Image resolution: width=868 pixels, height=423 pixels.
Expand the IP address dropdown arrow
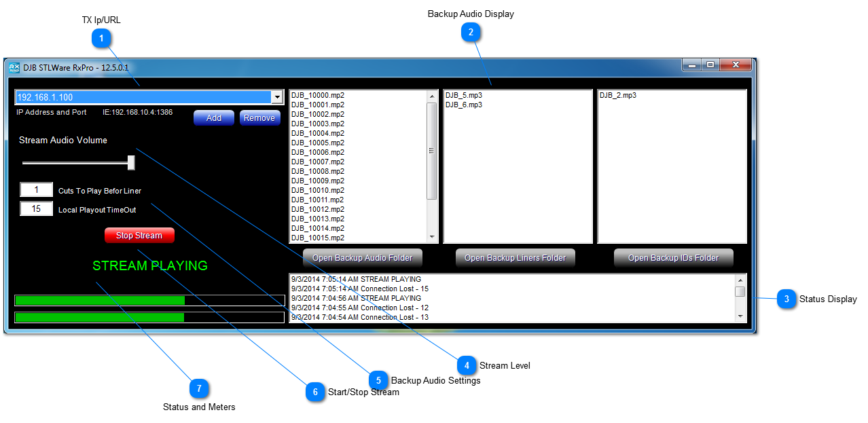(276, 98)
